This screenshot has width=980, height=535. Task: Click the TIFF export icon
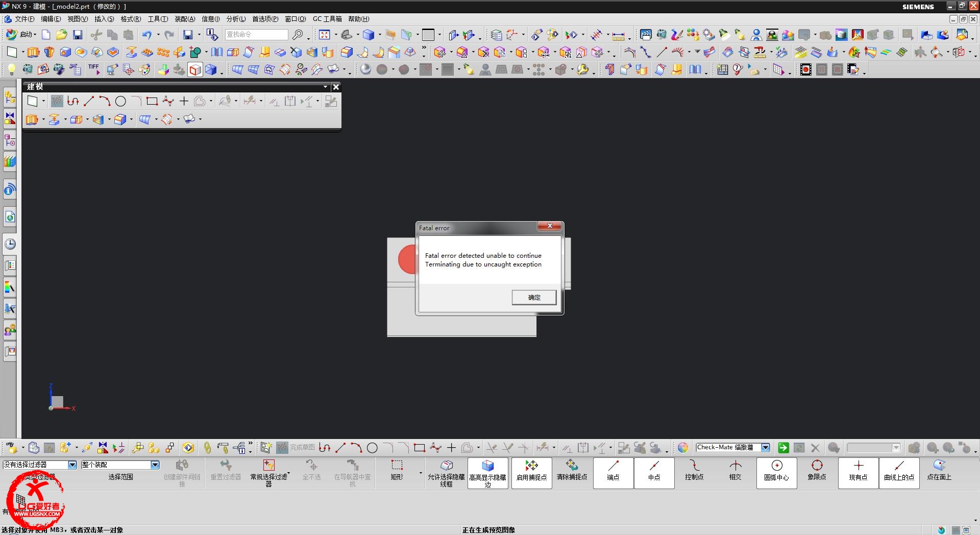click(94, 69)
